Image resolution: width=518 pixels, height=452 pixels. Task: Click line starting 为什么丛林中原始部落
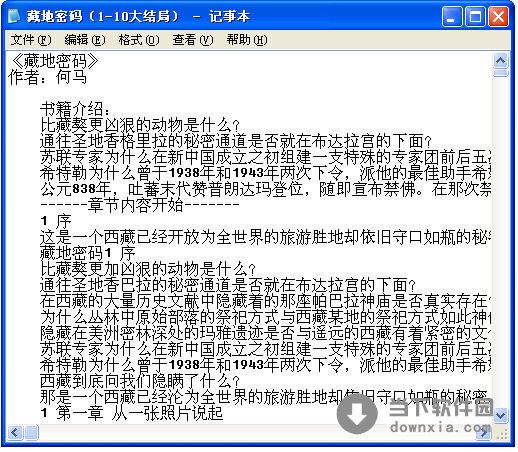point(266,317)
